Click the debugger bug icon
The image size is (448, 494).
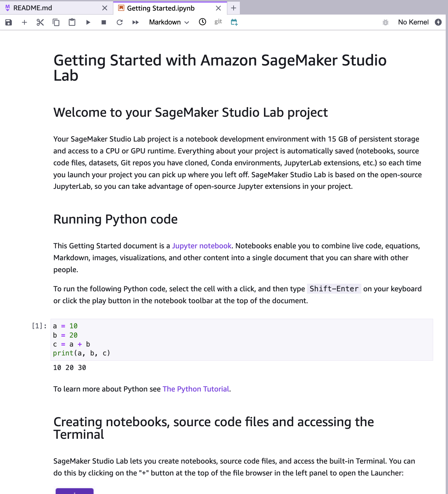point(385,22)
